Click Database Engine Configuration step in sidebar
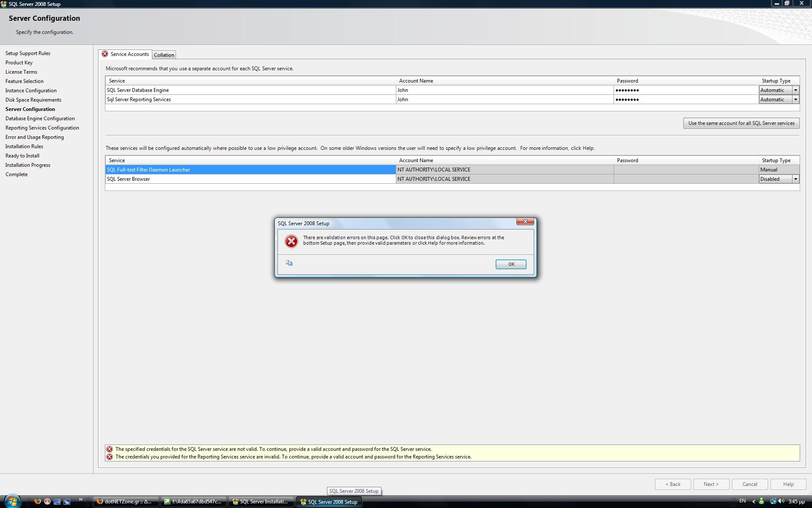 (40, 119)
